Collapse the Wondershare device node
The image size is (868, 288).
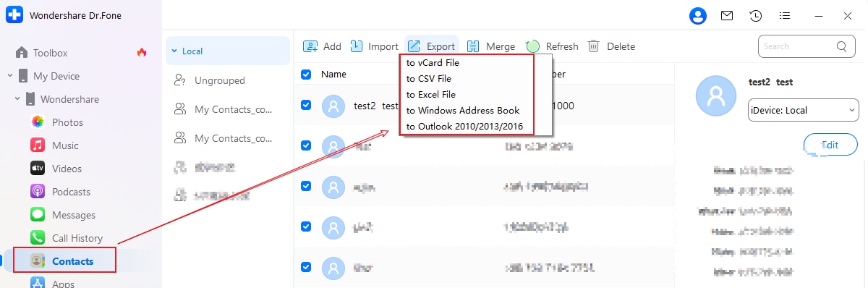click(17, 99)
